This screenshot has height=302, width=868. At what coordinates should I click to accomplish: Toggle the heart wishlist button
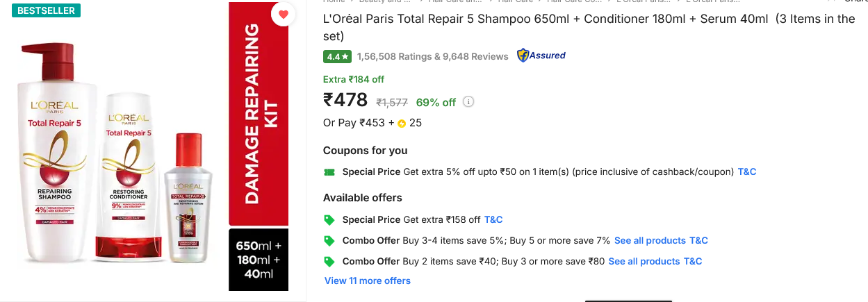[x=283, y=15]
